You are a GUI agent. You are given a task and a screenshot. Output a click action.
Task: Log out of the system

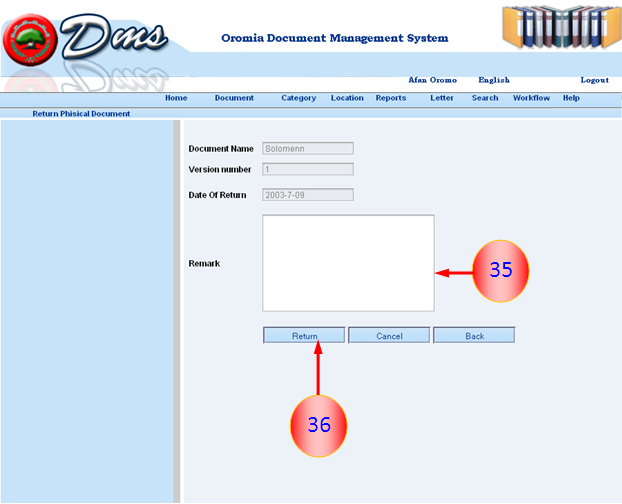594,80
